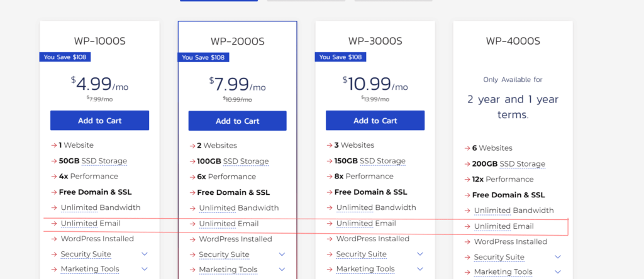Expand Security Suite under WP-4000S
The width and height of the screenshot is (644, 279).
pos(558,257)
